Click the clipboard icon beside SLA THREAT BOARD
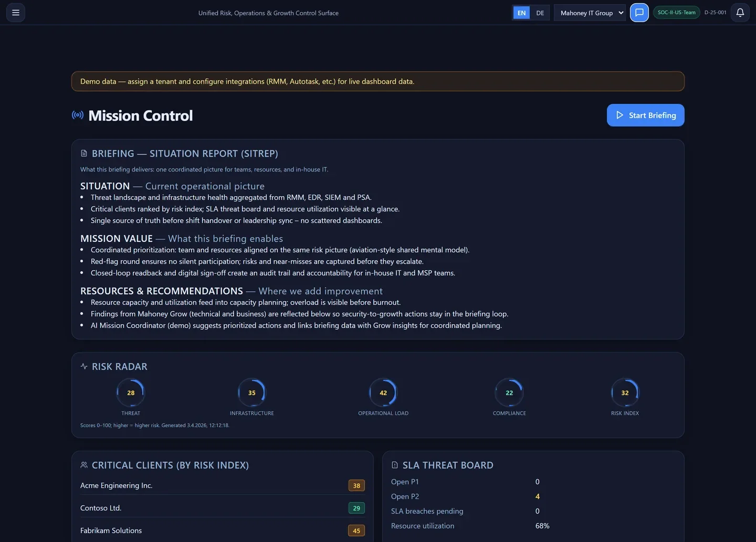The image size is (756, 542). point(394,464)
